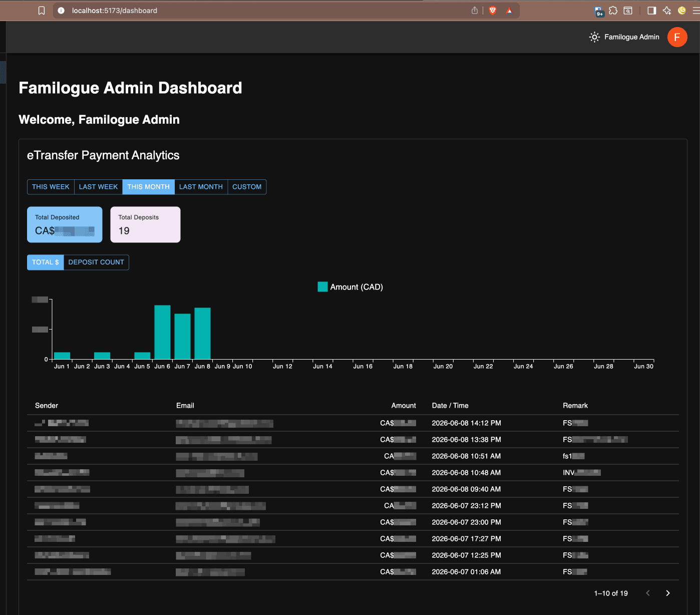Click the share icon in address bar
This screenshot has width=700, height=615.
(474, 11)
